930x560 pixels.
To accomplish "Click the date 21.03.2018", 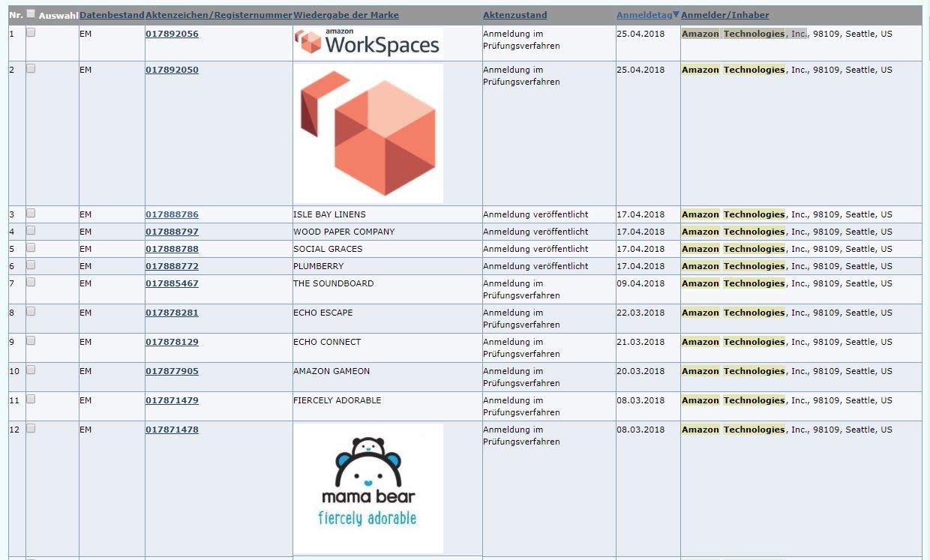I will 640,342.
